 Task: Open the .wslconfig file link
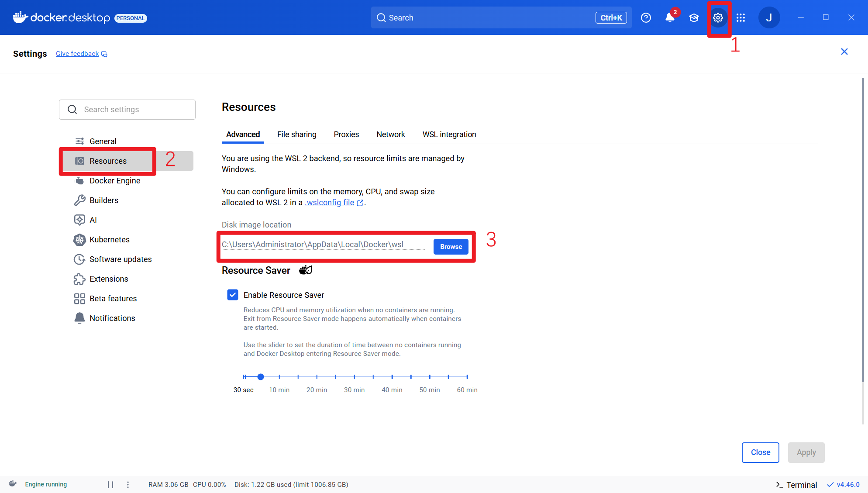point(330,203)
